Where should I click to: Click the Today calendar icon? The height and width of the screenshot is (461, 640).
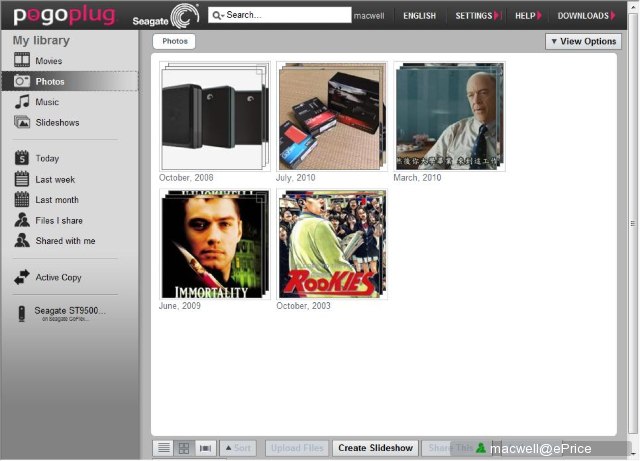[x=22, y=158]
